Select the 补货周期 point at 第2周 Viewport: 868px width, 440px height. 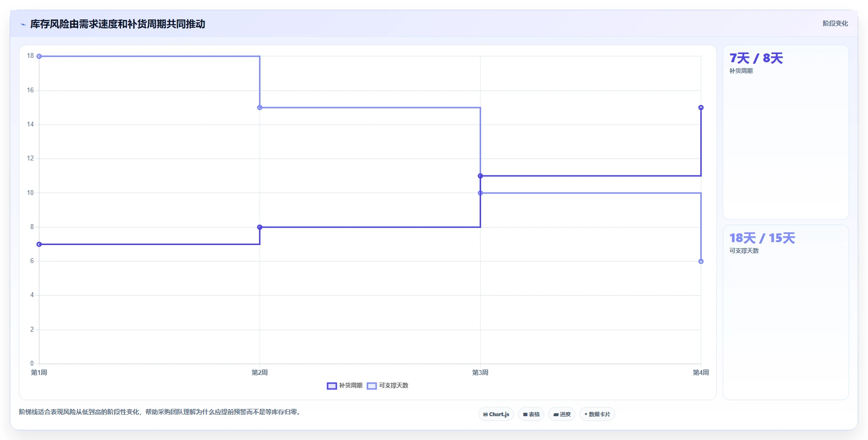(260, 227)
